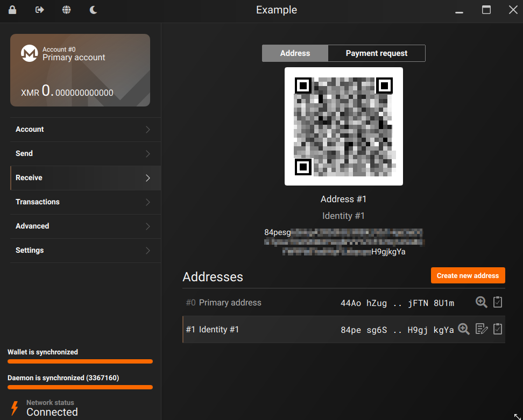This screenshot has width=523, height=420.
Task: Click the Connected network status text
Action: [x=52, y=412]
